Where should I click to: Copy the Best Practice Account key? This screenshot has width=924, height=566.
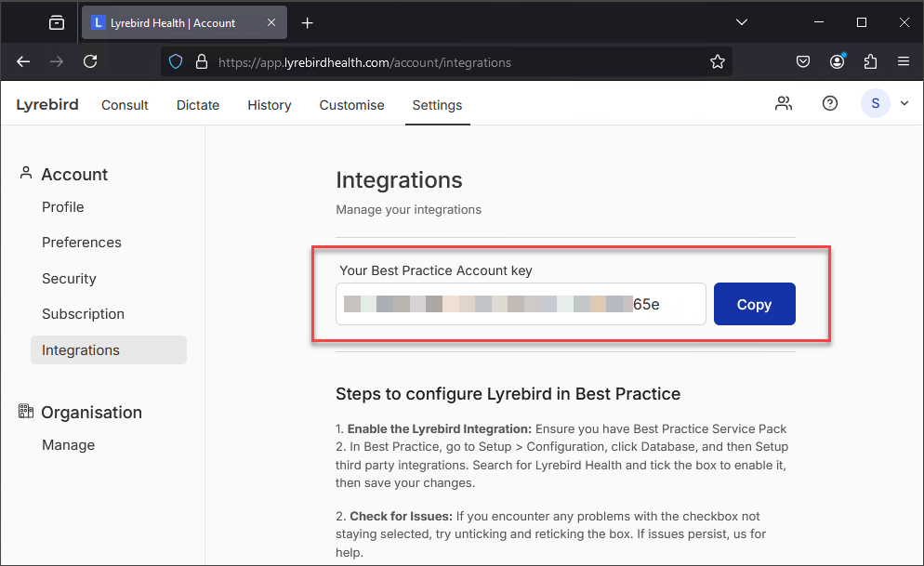coord(754,304)
